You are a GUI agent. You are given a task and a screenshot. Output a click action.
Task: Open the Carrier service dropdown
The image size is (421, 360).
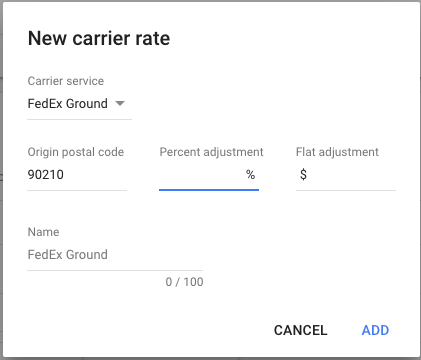coord(79,104)
